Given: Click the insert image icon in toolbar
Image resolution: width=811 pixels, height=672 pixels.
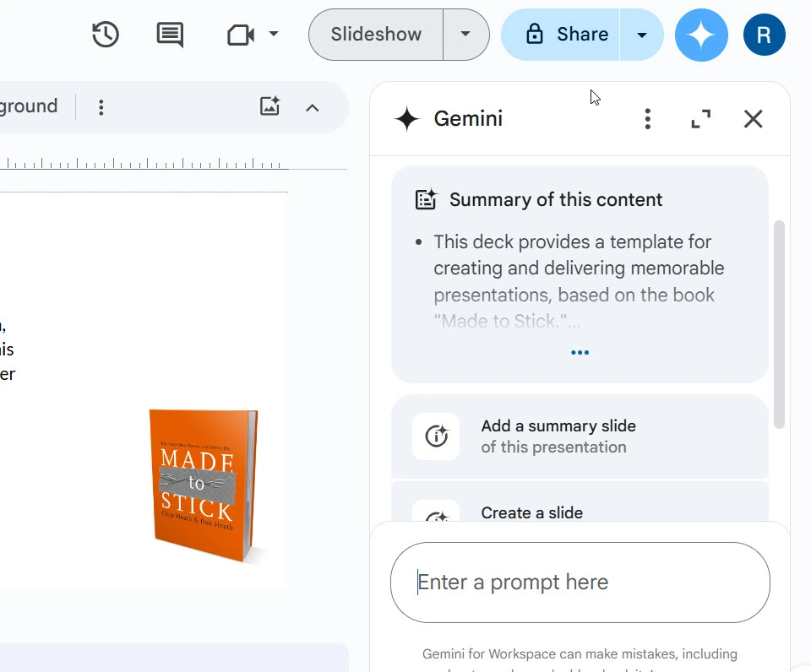Looking at the screenshot, I should point(269,106).
